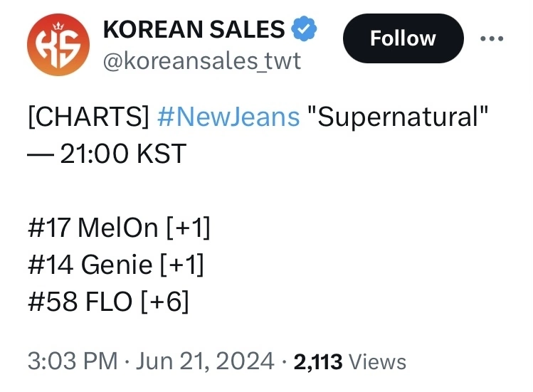Screen dimensions: 533x392
Task: Click the Jun 21, 2024 date
Action: pyautogui.click(x=205, y=361)
